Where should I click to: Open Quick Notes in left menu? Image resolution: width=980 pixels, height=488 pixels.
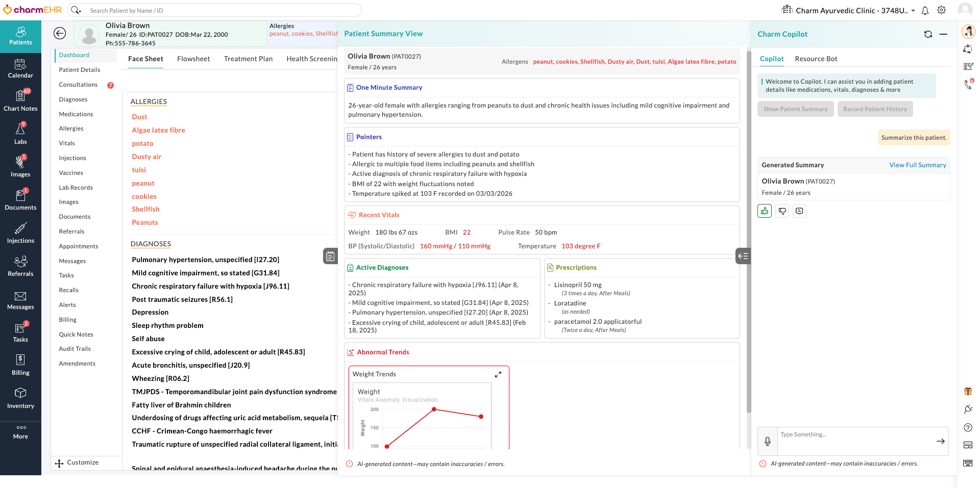76,335
